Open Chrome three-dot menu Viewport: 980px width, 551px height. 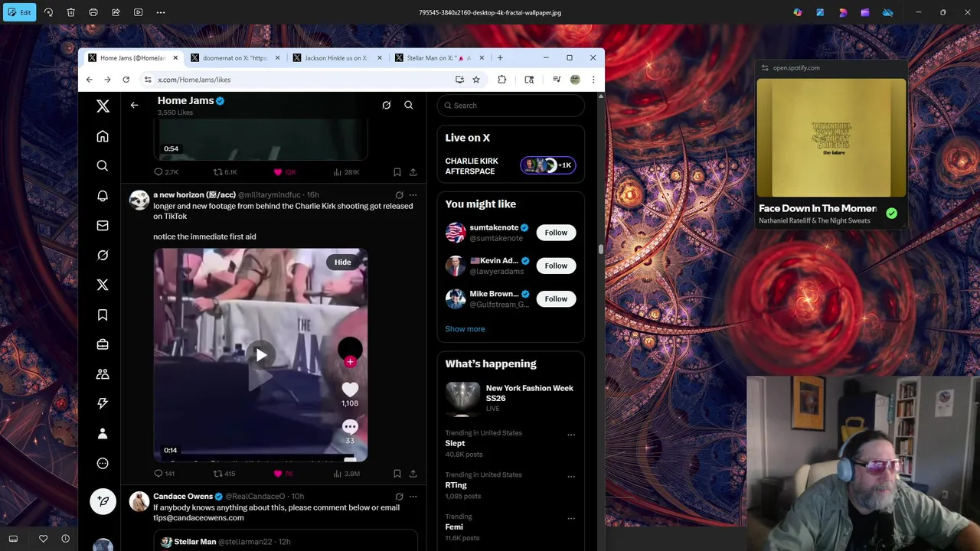593,80
